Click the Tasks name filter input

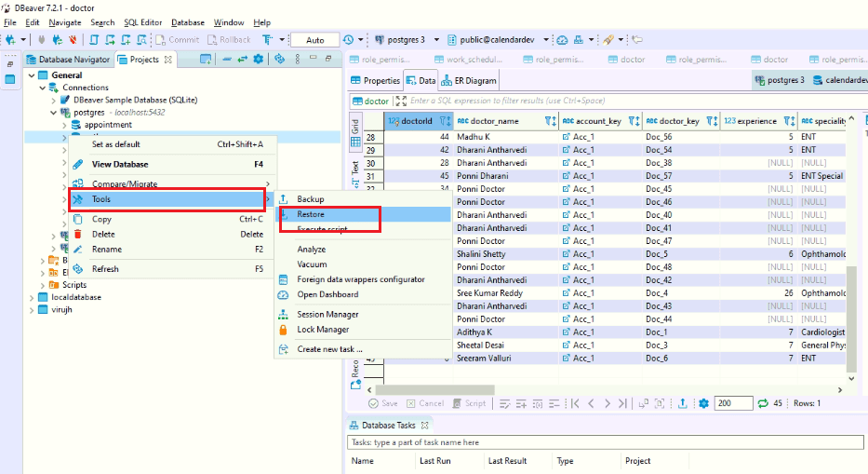click(x=606, y=442)
